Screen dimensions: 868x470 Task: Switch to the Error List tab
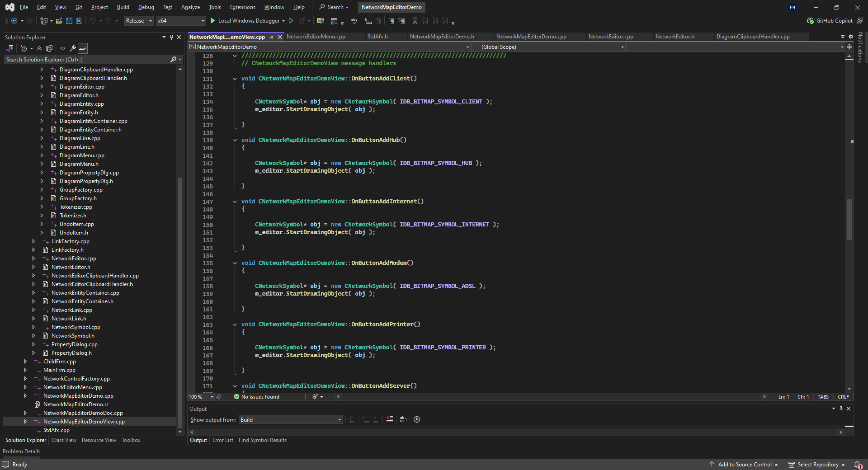(x=223, y=440)
